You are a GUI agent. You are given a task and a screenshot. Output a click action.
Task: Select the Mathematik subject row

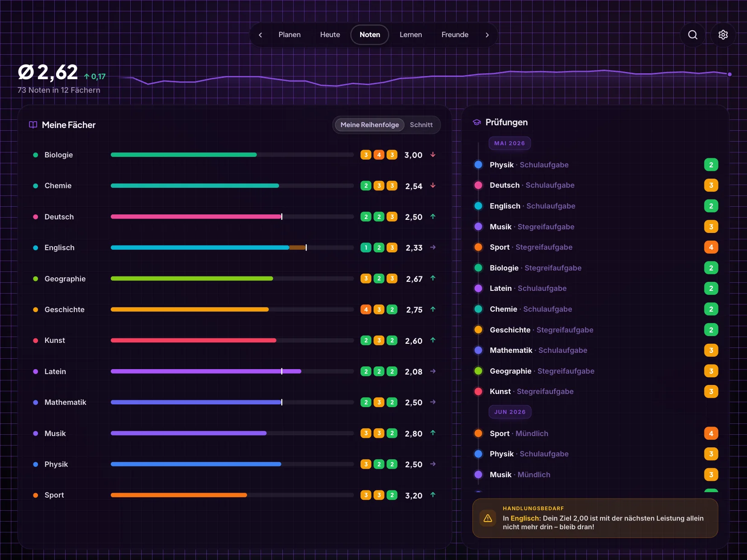[x=235, y=402]
